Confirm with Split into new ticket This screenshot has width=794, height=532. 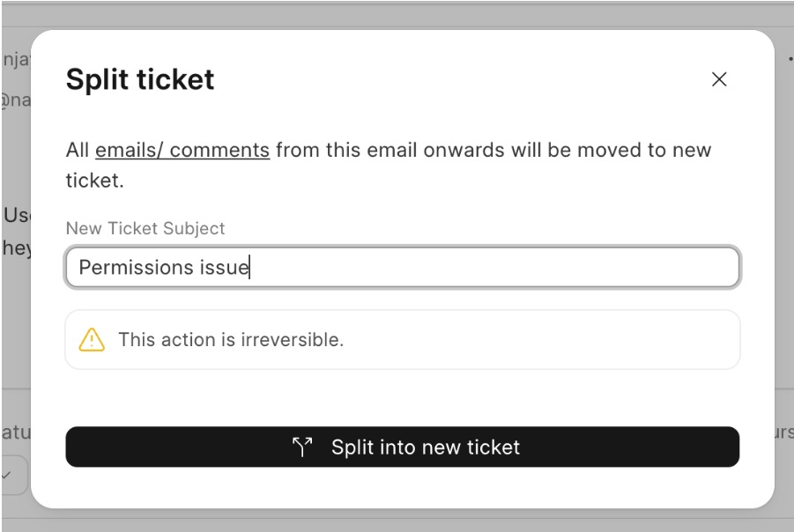click(x=403, y=447)
